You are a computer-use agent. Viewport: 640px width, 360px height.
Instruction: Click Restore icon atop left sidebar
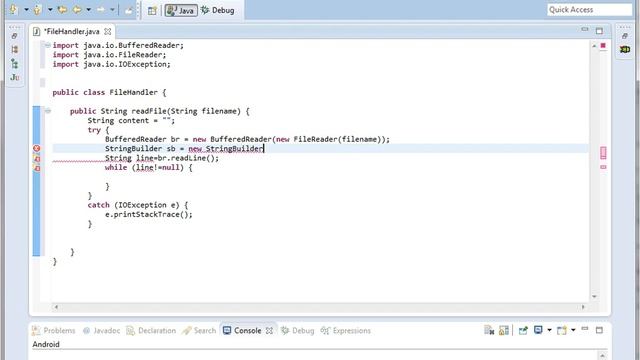coord(15,36)
